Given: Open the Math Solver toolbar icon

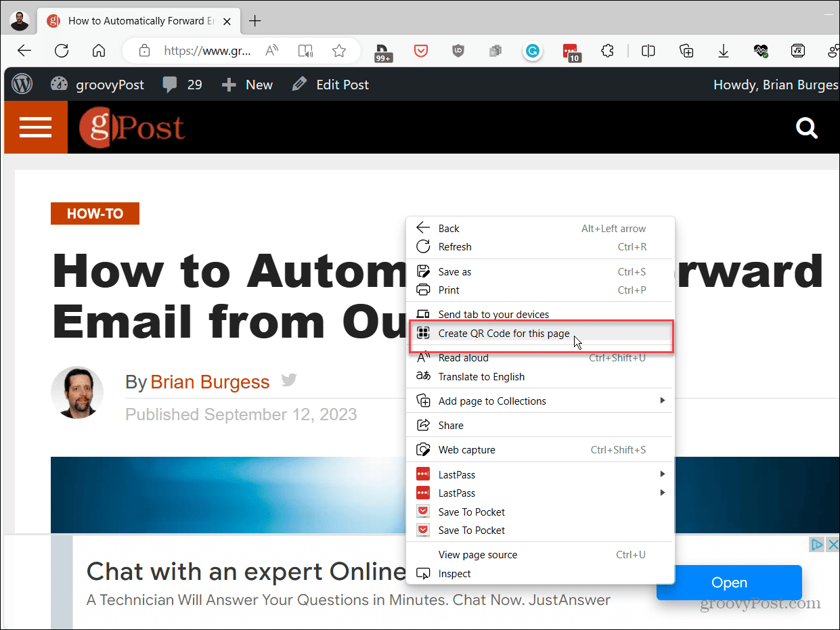Looking at the screenshot, I should 798,51.
